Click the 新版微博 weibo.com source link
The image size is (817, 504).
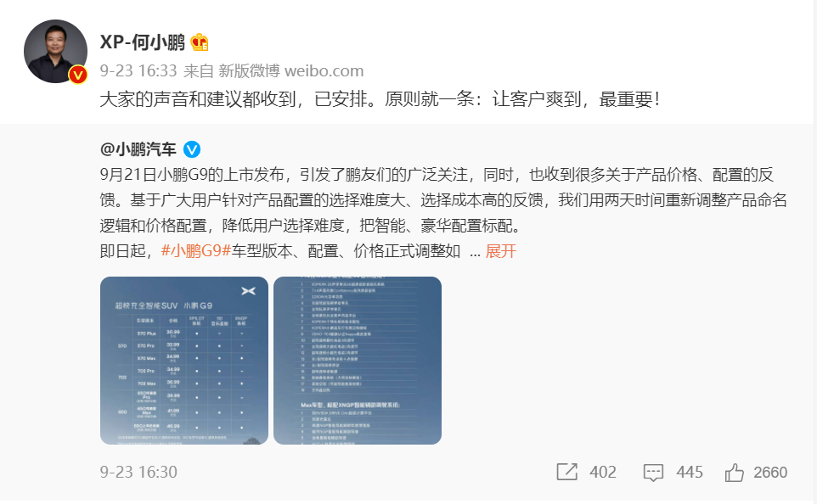290,70
